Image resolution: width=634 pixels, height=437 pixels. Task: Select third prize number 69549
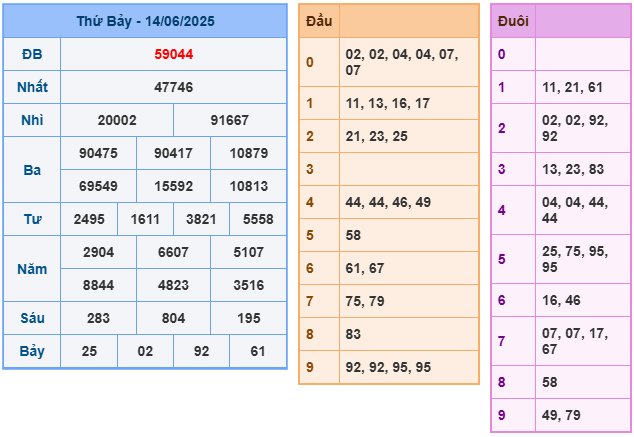[x=98, y=186]
